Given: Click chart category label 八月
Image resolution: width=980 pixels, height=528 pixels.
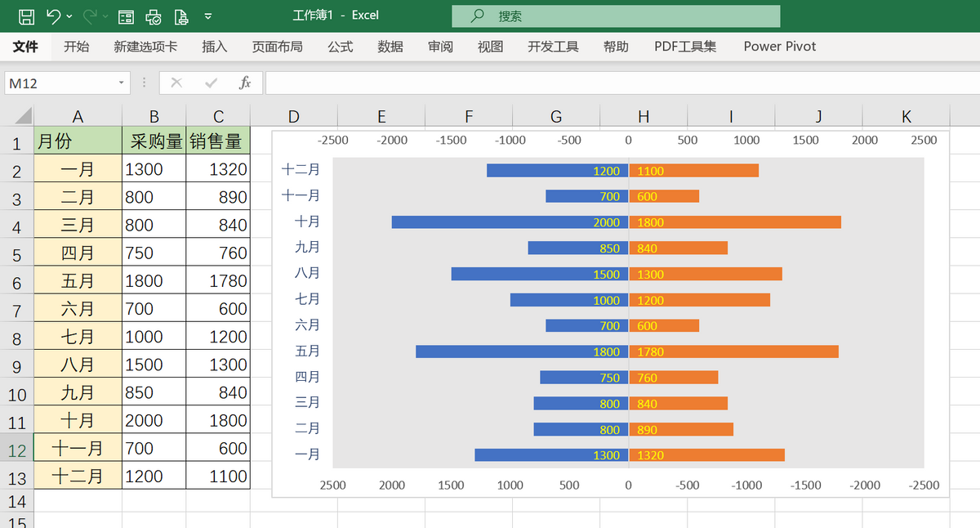Looking at the screenshot, I should pos(308,273).
